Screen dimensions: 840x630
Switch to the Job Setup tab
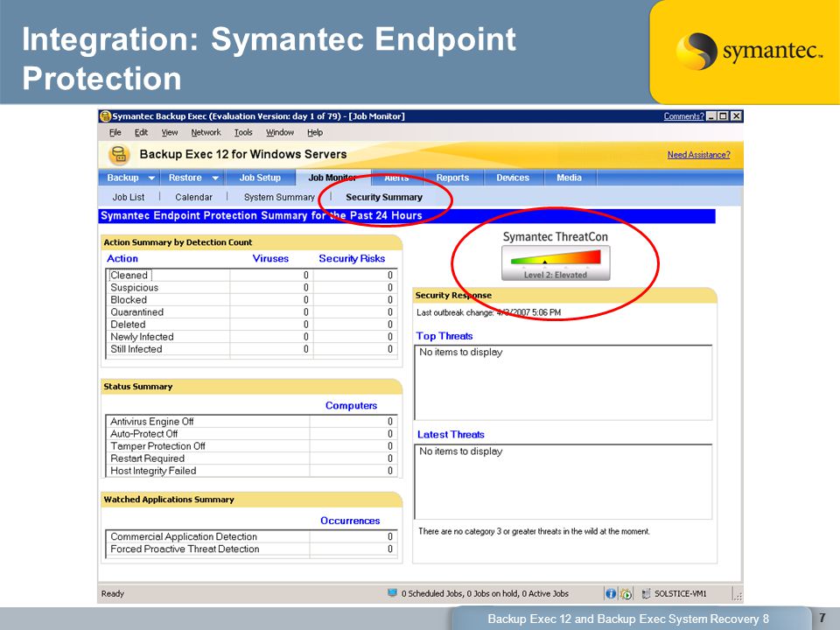[260, 178]
